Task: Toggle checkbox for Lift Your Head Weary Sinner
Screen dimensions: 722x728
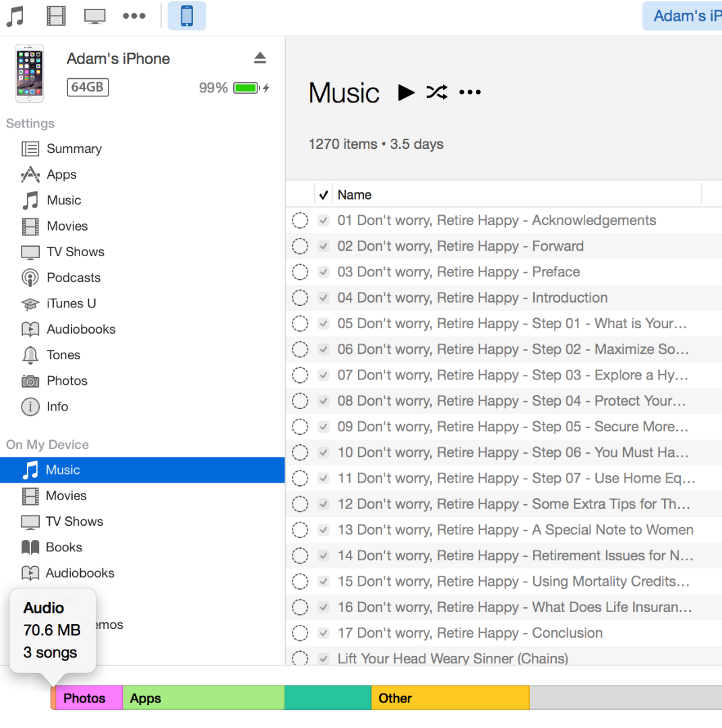Action: coord(324,659)
